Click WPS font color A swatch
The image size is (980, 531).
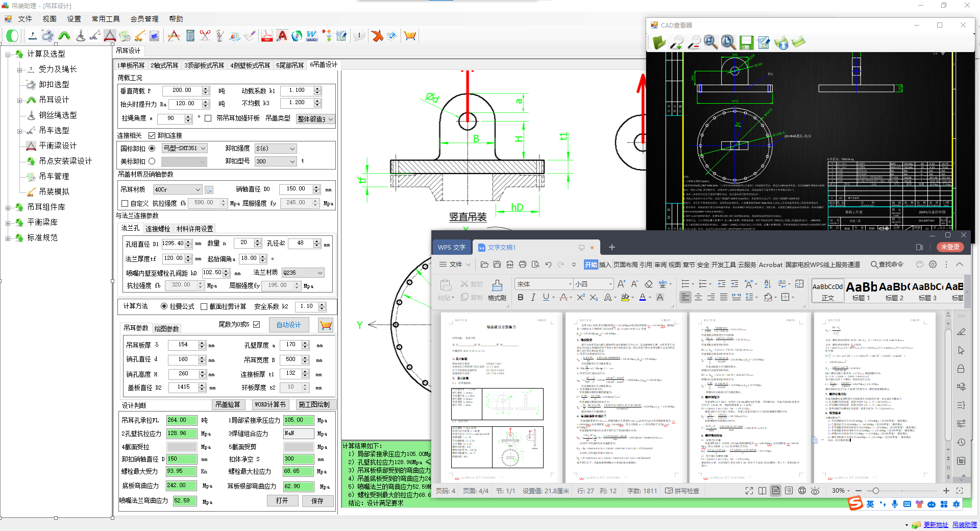pyautogui.click(x=643, y=297)
